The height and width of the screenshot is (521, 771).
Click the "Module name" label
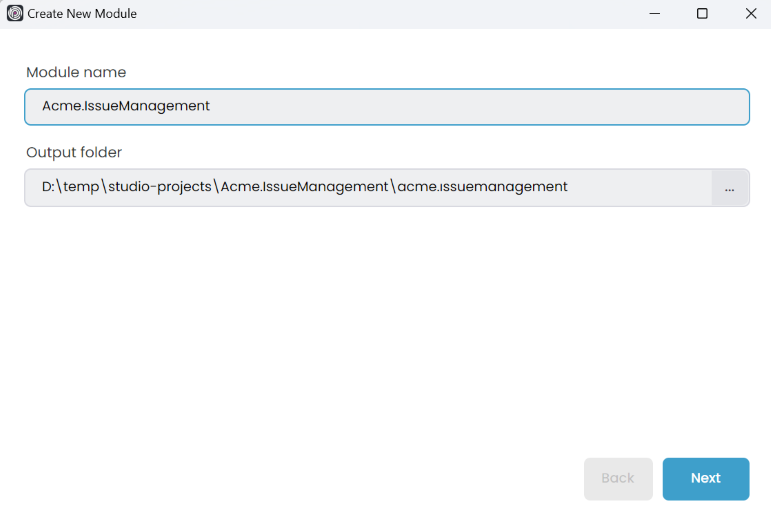point(76,72)
